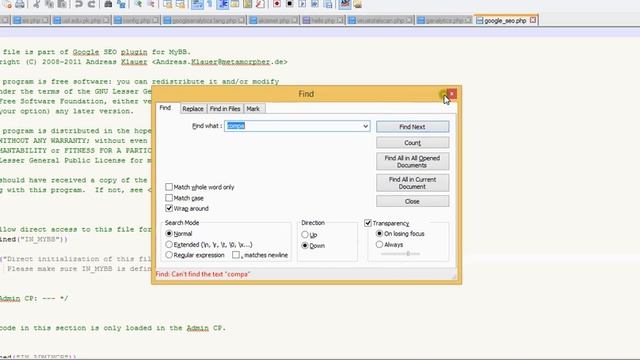
Task: Set search direction to Up
Action: (305, 235)
